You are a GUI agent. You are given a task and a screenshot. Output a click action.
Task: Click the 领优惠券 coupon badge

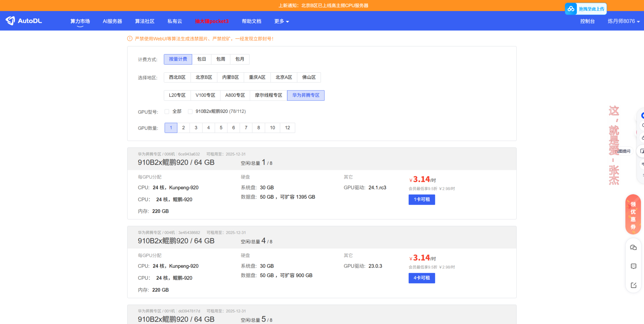click(633, 215)
